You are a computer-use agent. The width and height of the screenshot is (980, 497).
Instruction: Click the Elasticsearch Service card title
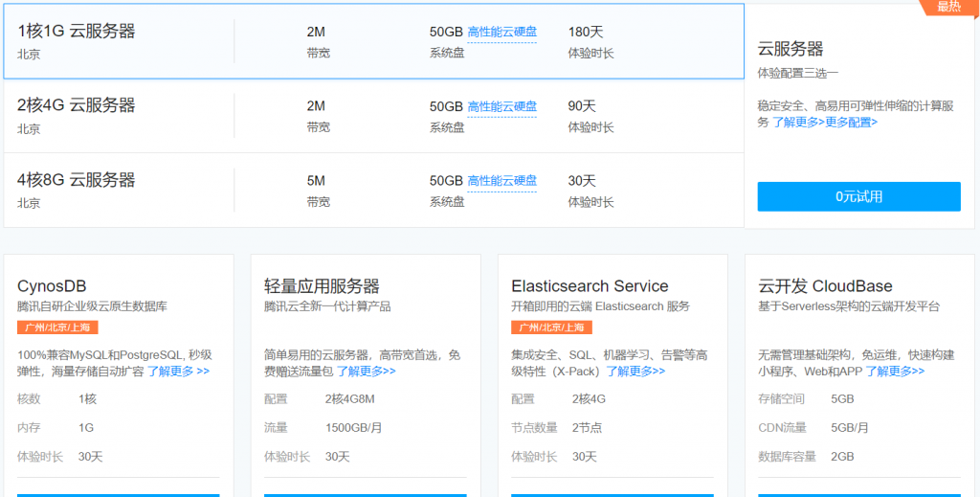coord(590,286)
